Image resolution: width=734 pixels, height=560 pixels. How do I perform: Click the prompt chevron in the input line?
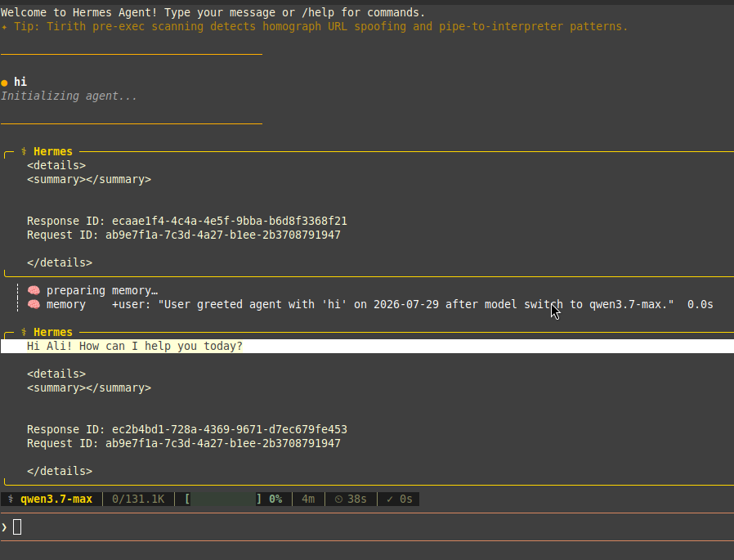(x=4, y=527)
